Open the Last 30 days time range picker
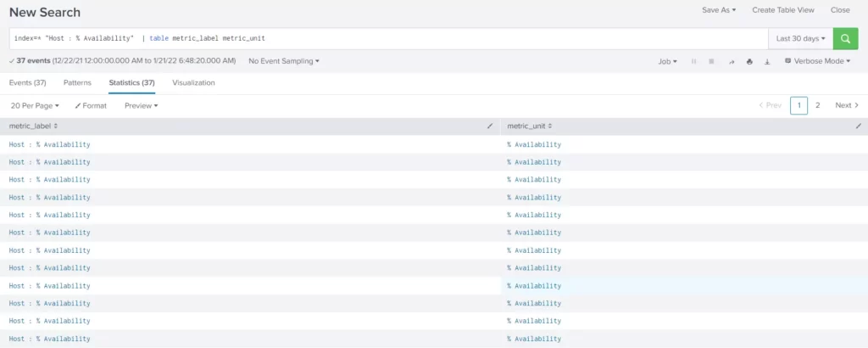 click(800, 39)
